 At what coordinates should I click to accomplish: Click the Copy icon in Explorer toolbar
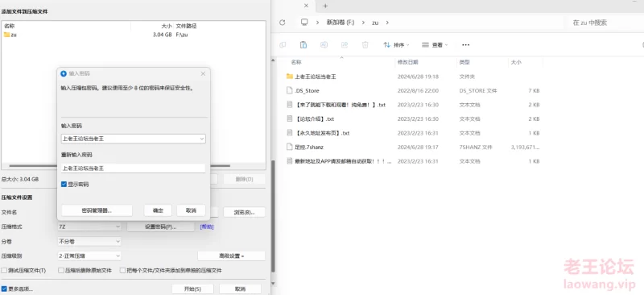point(283,45)
